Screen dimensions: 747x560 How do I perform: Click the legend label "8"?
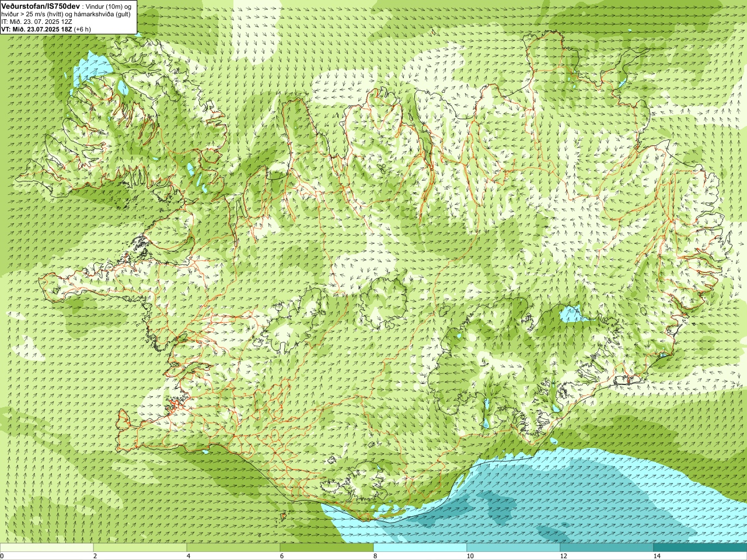375,556
